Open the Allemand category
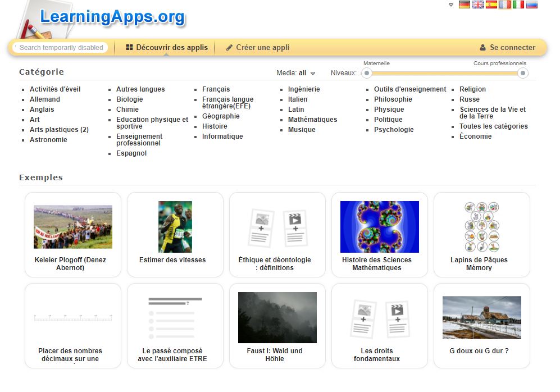The image size is (560, 392). click(44, 99)
